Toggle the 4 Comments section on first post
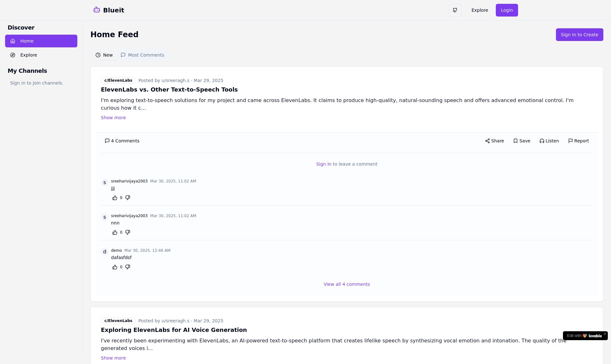Screen dimensions: 611x364 tap(122, 141)
